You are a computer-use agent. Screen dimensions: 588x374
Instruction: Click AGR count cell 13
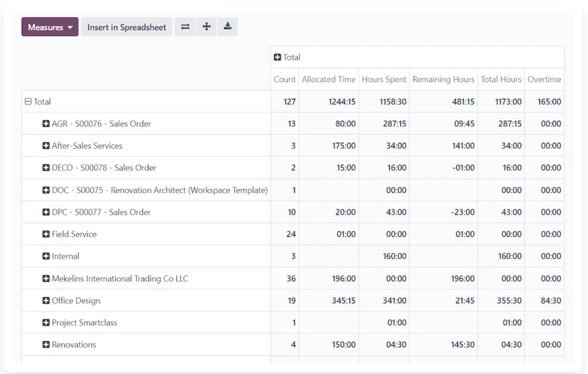pos(285,124)
